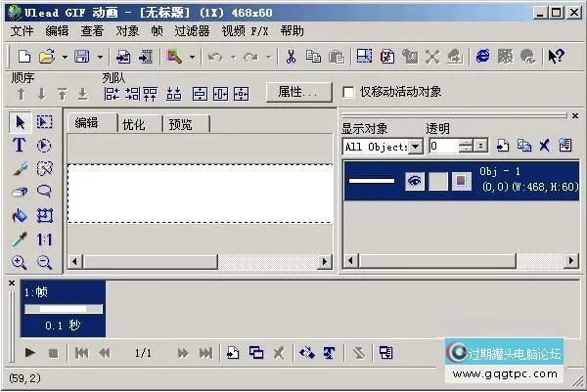
Task: Switch to the 预览 tab
Action: 180,124
